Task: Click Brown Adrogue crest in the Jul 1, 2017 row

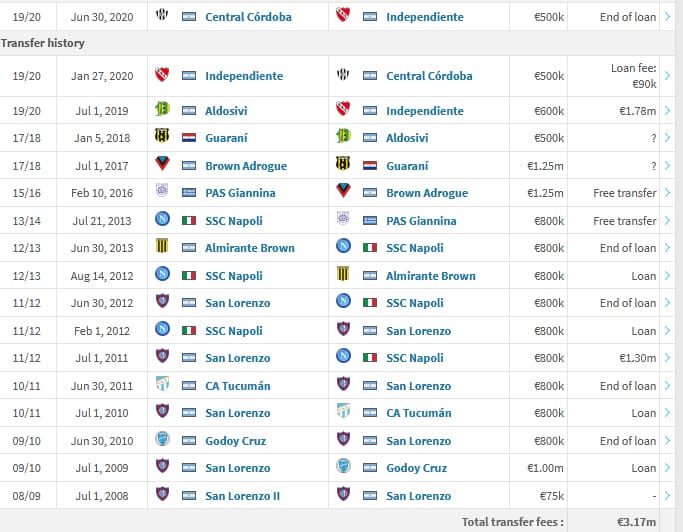Action: tap(162, 165)
